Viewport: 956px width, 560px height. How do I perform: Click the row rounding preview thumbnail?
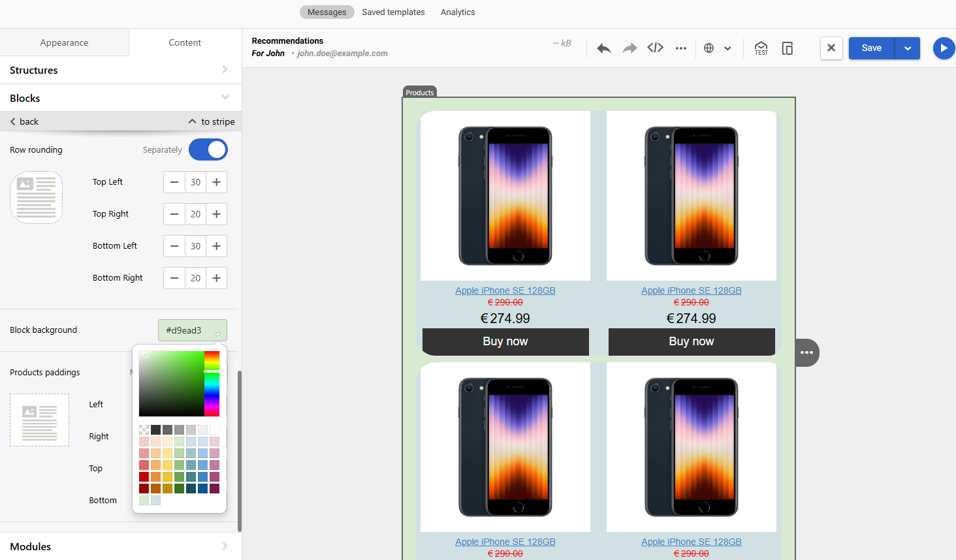tap(37, 197)
